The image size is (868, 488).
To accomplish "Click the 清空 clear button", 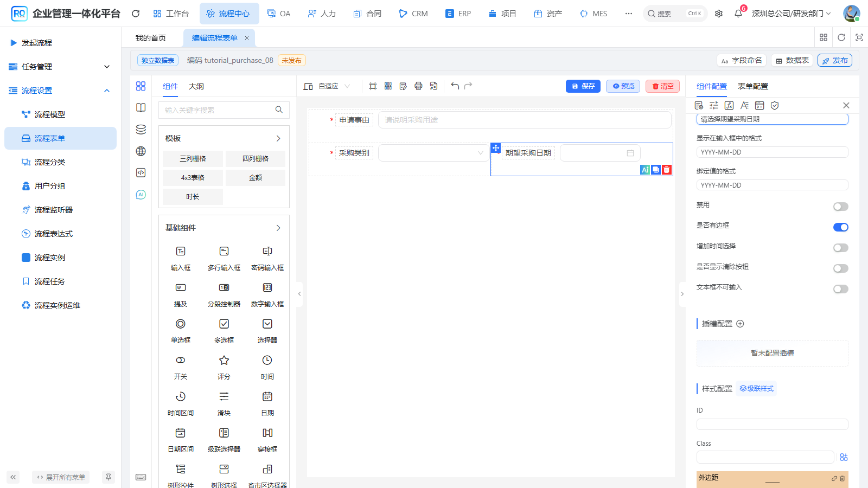I will (662, 86).
